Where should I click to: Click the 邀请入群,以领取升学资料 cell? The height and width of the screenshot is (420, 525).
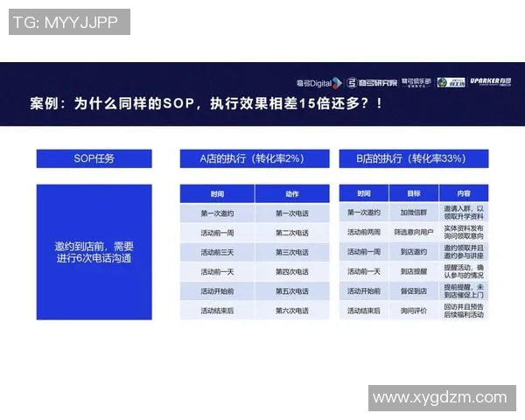click(x=464, y=213)
